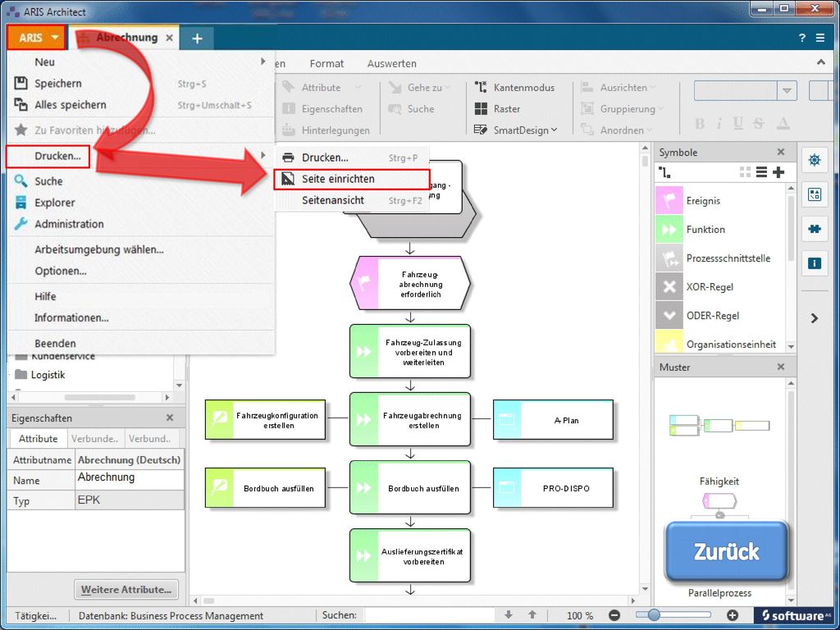Select the ODER-Regel symbol

(720, 316)
